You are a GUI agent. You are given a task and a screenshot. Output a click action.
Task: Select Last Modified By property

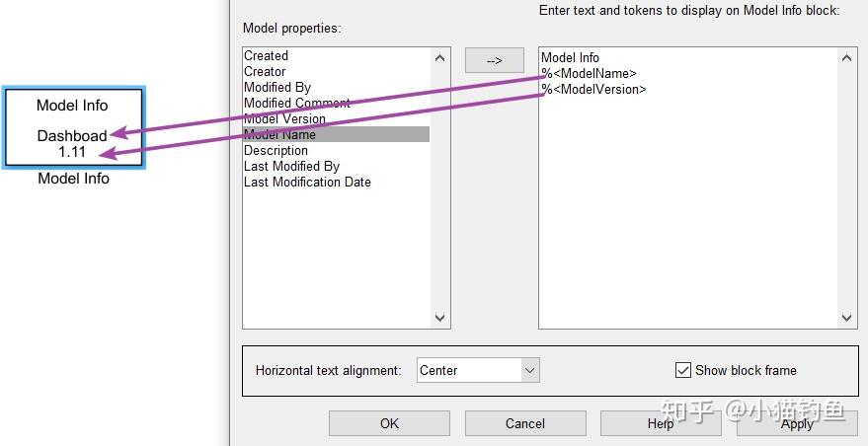[291, 167]
